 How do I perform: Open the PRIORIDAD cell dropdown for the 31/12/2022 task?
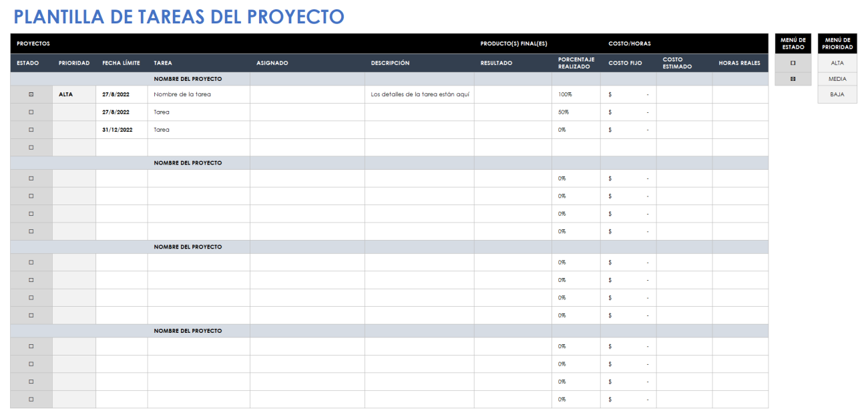click(x=73, y=129)
